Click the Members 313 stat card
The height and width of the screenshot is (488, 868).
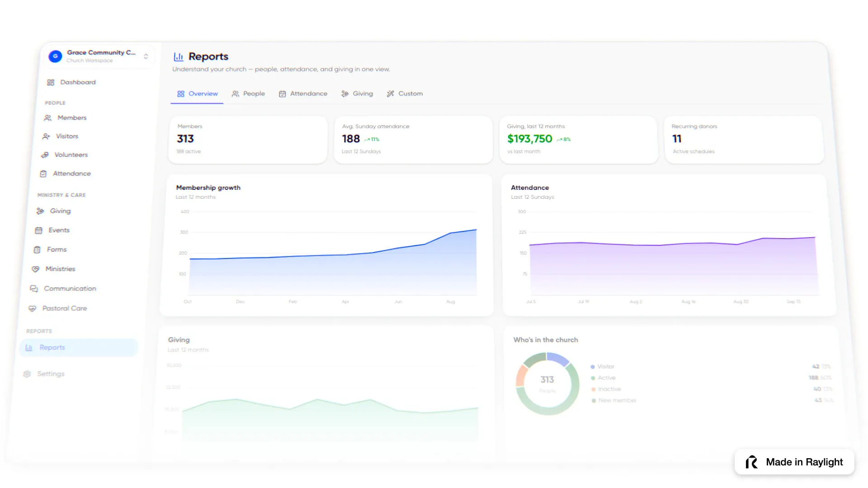(x=248, y=140)
